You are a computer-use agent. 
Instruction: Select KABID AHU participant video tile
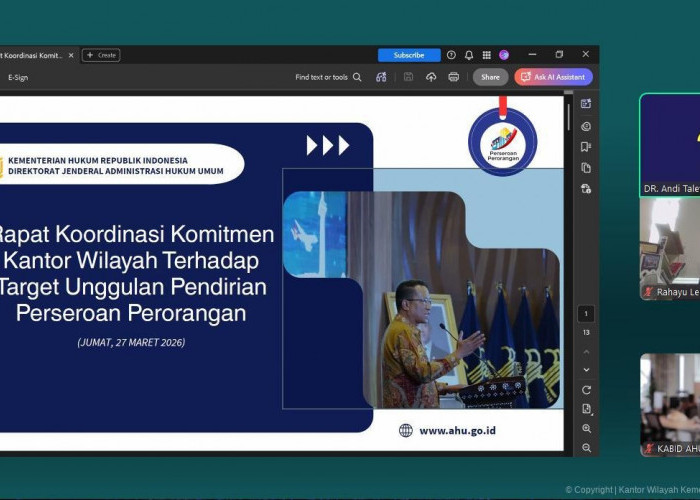(670, 405)
